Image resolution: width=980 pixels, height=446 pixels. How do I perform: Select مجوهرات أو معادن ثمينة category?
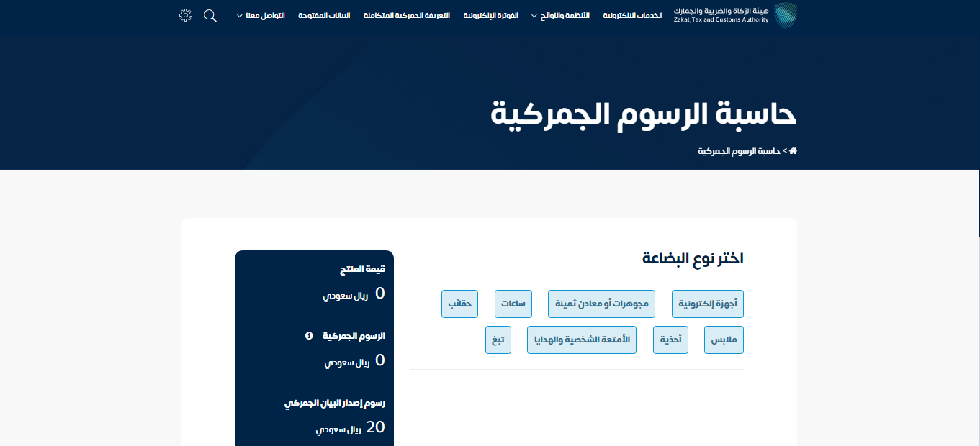601,304
